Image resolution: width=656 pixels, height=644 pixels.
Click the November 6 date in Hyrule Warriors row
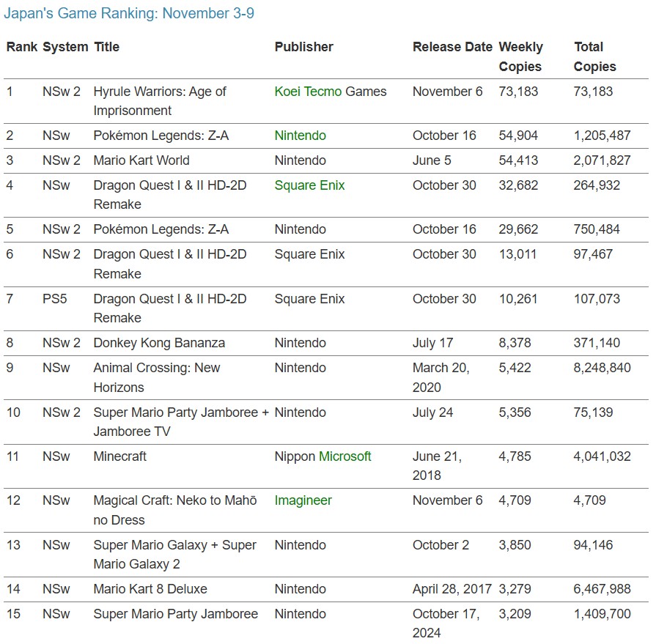coord(447,92)
